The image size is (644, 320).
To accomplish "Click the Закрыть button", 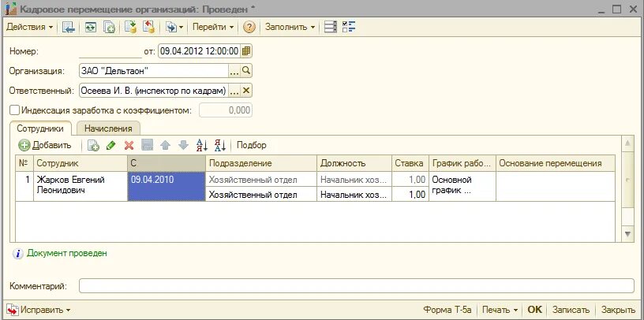I will [618, 310].
